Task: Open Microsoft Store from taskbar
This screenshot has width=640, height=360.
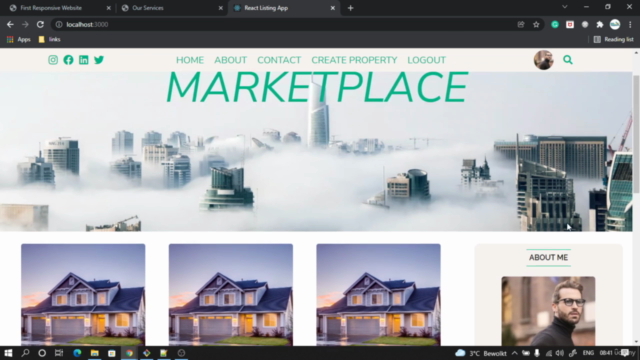Action: tap(111, 353)
